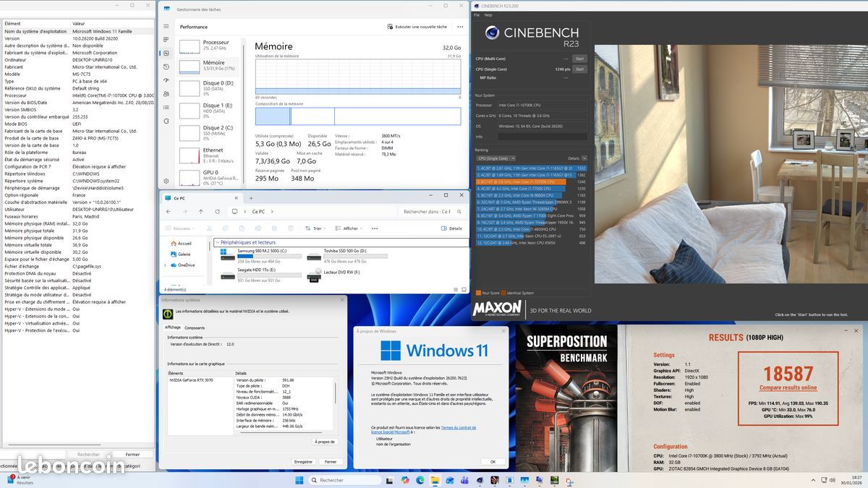Screen dimensions: 868x488
Task: Start the Cinebench CPU (Multi Core) test
Action: tap(579, 59)
